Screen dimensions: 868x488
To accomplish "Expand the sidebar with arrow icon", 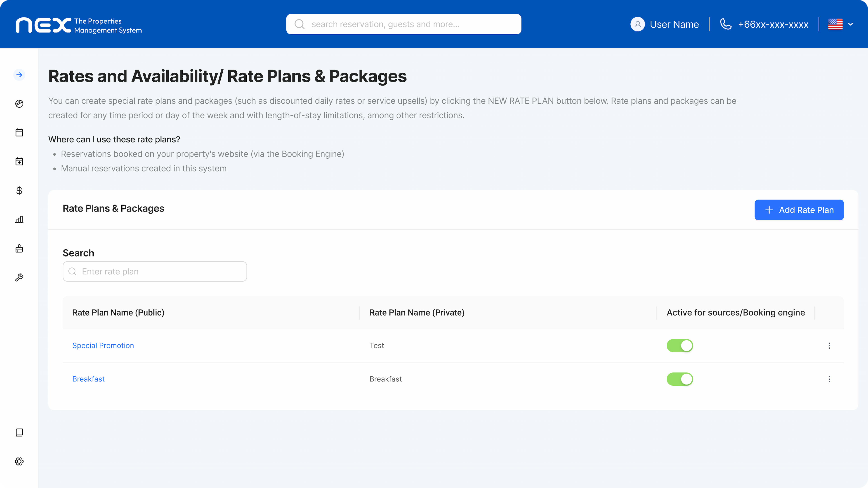I will click(x=19, y=75).
